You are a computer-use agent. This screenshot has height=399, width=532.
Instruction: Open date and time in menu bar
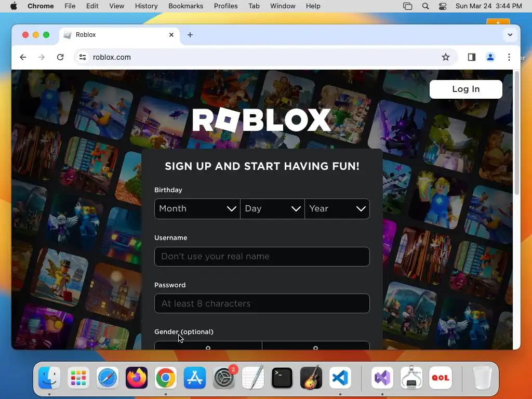tap(488, 6)
